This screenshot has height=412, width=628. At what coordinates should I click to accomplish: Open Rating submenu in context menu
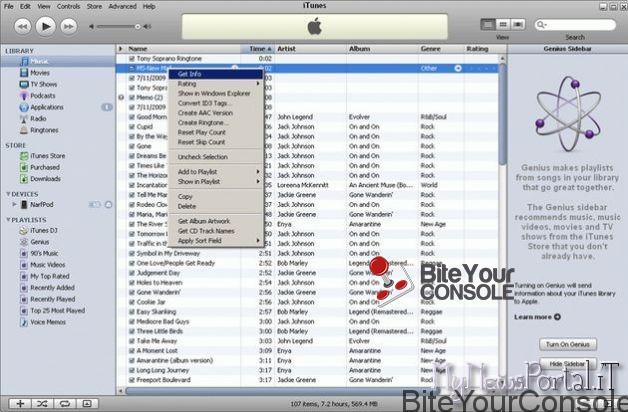point(216,84)
